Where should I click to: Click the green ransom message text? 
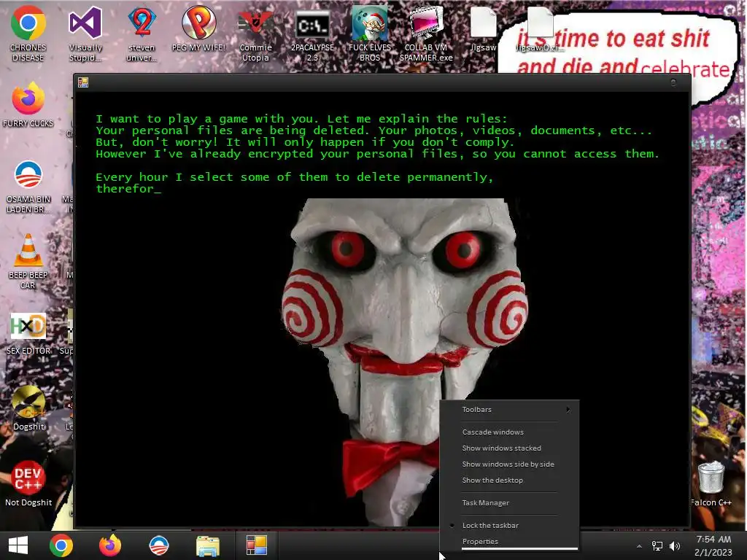tap(377, 154)
